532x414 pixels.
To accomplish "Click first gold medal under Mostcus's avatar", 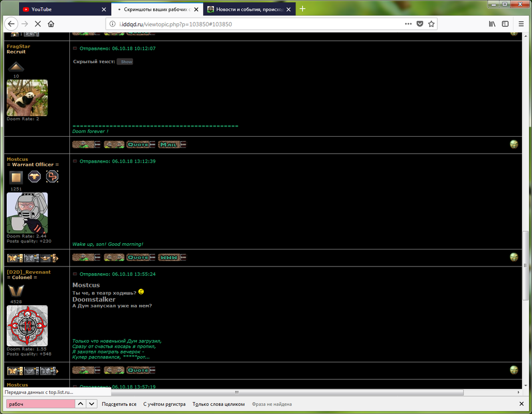I will point(15,258).
